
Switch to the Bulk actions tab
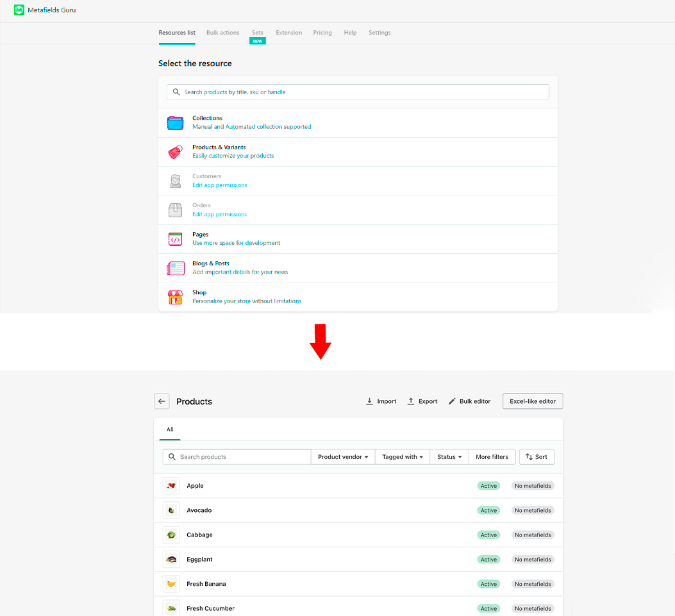(x=222, y=33)
